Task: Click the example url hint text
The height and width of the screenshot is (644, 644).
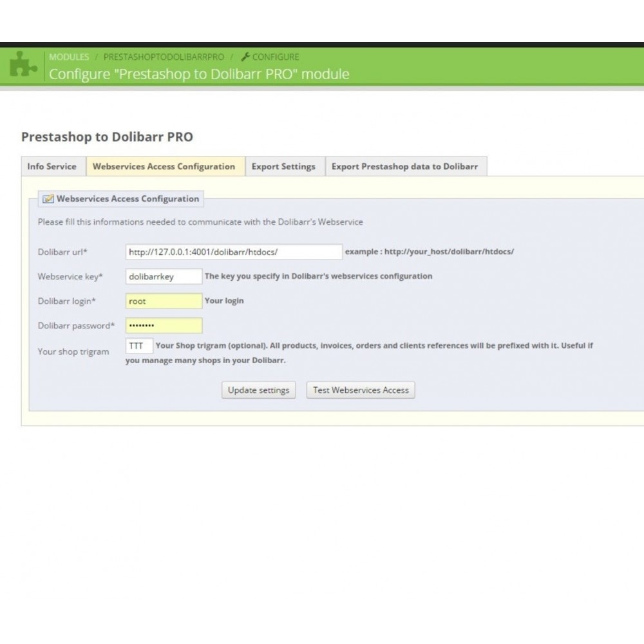Action: click(x=430, y=251)
